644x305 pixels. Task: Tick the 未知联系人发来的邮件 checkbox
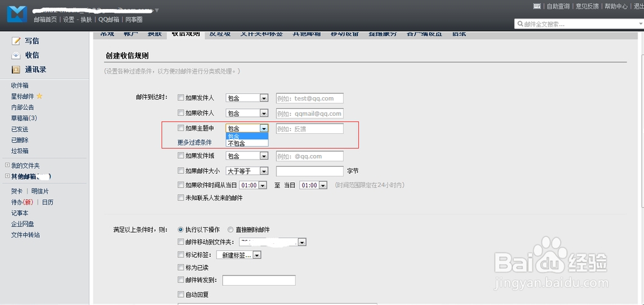point(181,198)
